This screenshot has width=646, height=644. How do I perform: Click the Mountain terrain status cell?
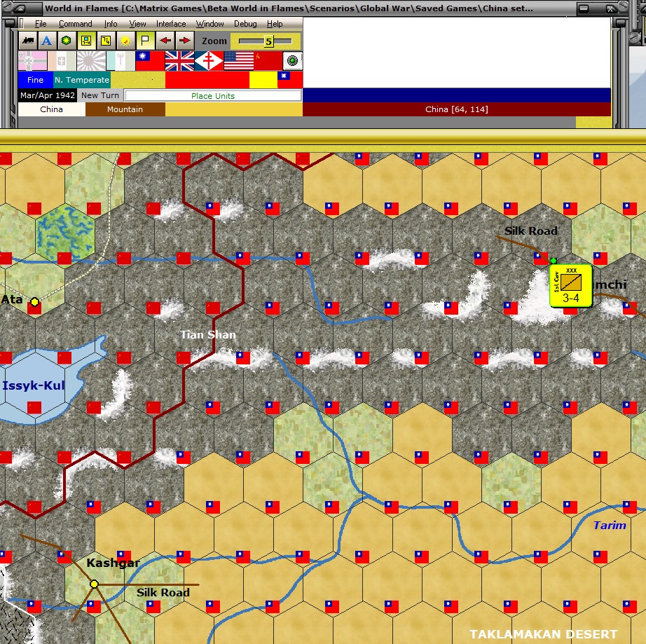point(125,109)
